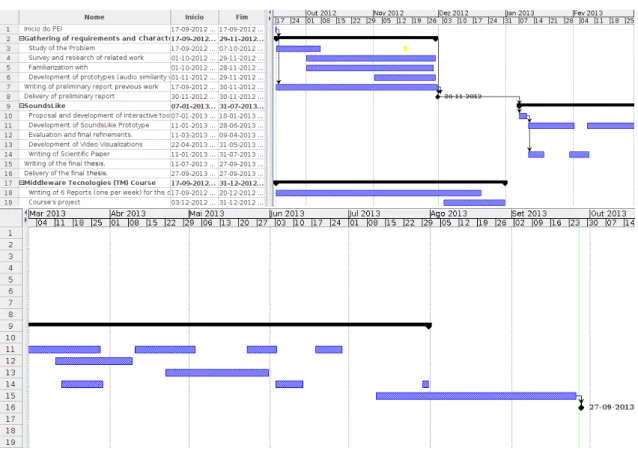Click the Survey and research Gantt bar
This screenshot has width=638, height=451.
[371, 58]
